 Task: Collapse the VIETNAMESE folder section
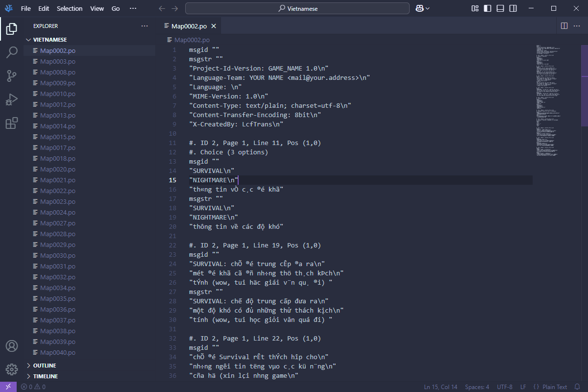coord(49,40)
